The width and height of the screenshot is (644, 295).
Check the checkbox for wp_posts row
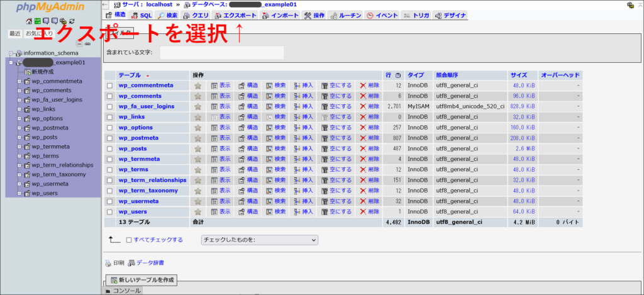[109, 148]
